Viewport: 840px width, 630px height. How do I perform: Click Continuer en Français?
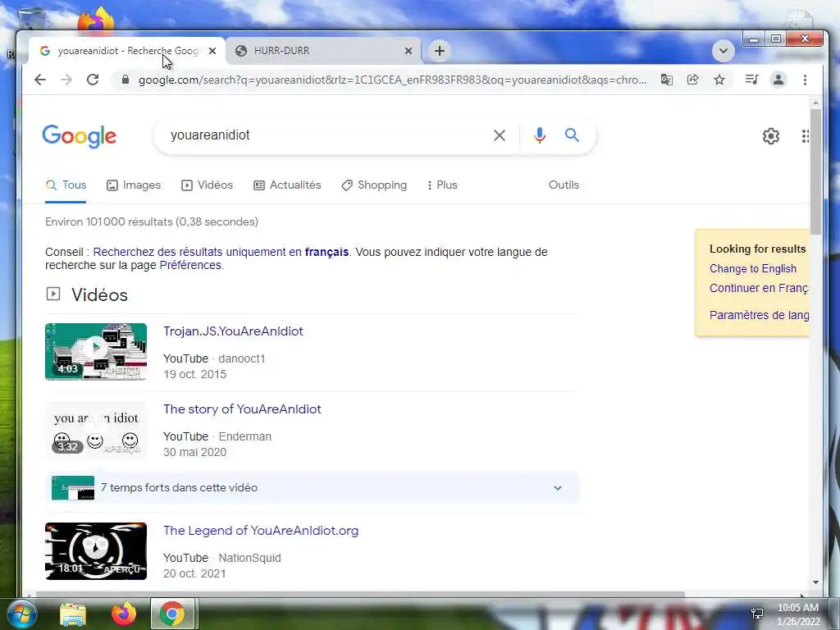tap(759, 288)
